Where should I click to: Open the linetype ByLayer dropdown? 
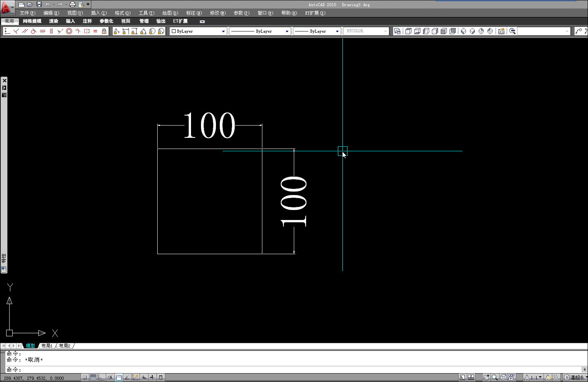click(x=260, y=31)
